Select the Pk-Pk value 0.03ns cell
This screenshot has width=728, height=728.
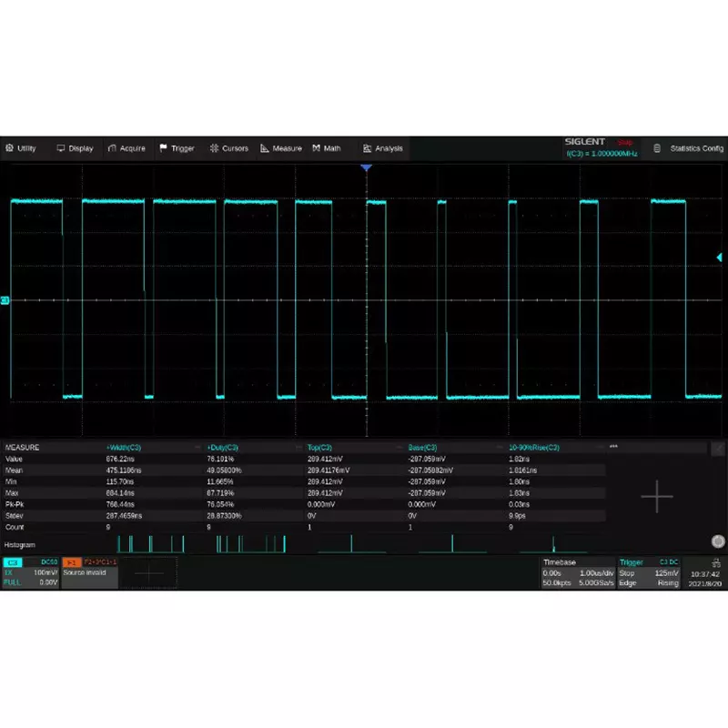[519, 504]
